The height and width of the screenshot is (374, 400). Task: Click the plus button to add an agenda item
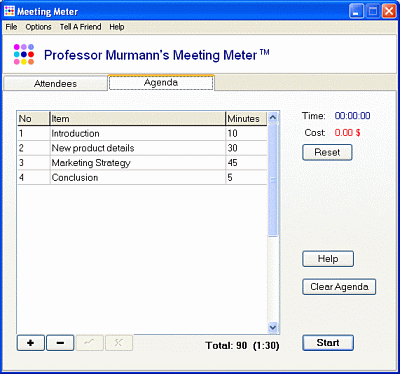tap(30, 343)
